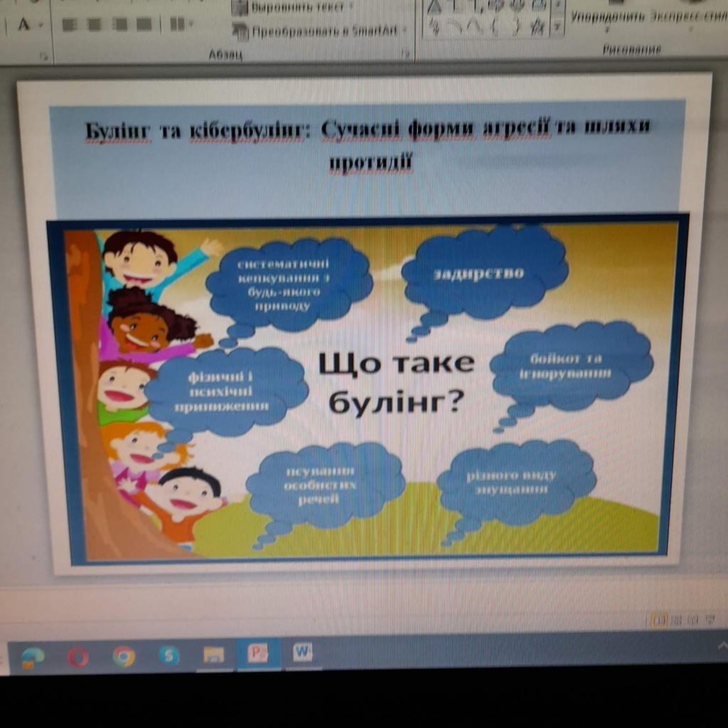The height and width of the screenshot is (728, 728).
Task: Align text left in the paragraph group
Action: click(x=69, y=25)
